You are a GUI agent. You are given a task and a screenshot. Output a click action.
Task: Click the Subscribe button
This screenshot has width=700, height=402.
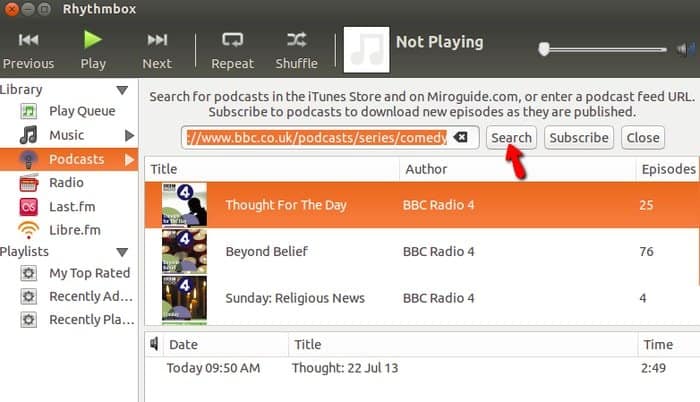coord(579,138)
